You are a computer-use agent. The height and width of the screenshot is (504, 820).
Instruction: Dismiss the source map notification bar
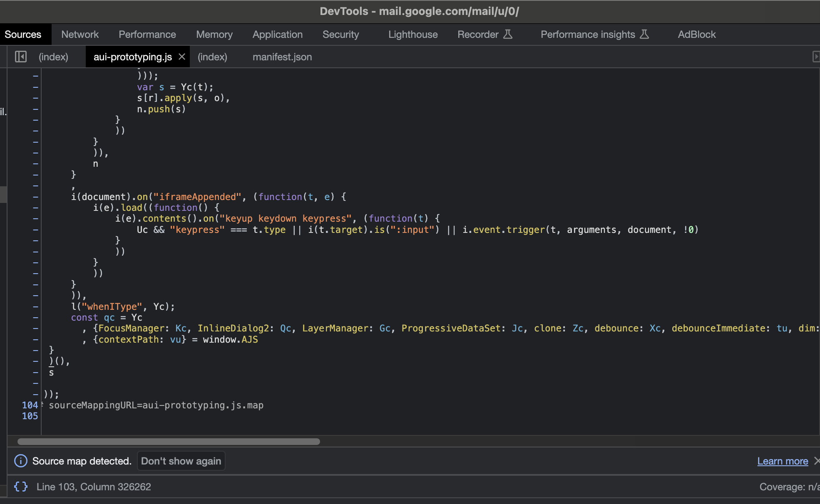point(817,461)
